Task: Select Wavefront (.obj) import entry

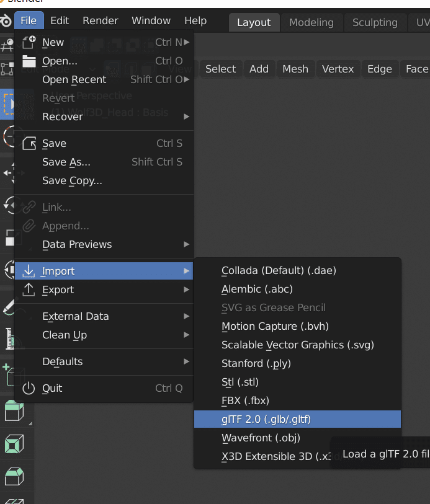Action: click(261, 438)
